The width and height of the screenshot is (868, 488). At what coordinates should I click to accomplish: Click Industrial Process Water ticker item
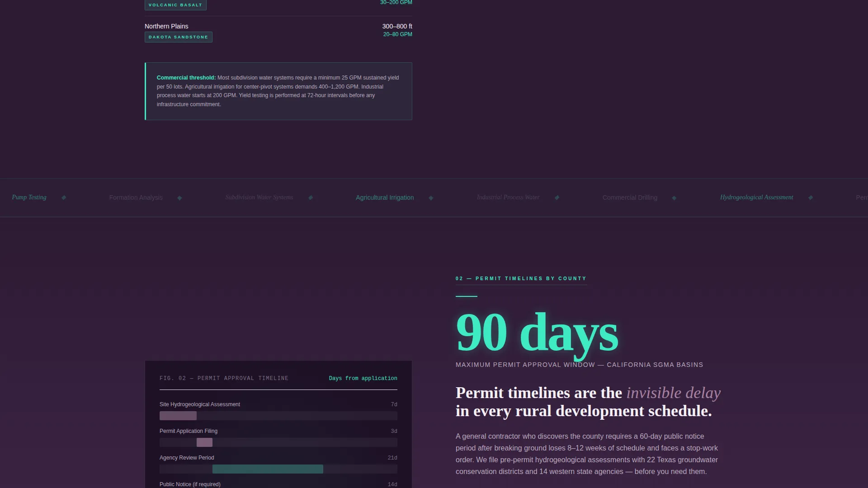(508, 197)
